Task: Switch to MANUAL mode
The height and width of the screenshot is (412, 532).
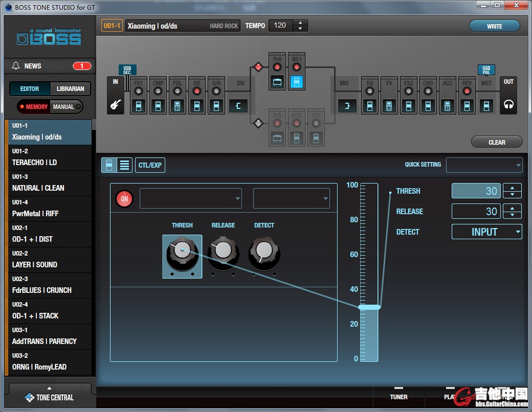Action: click(x=66, y=107)
